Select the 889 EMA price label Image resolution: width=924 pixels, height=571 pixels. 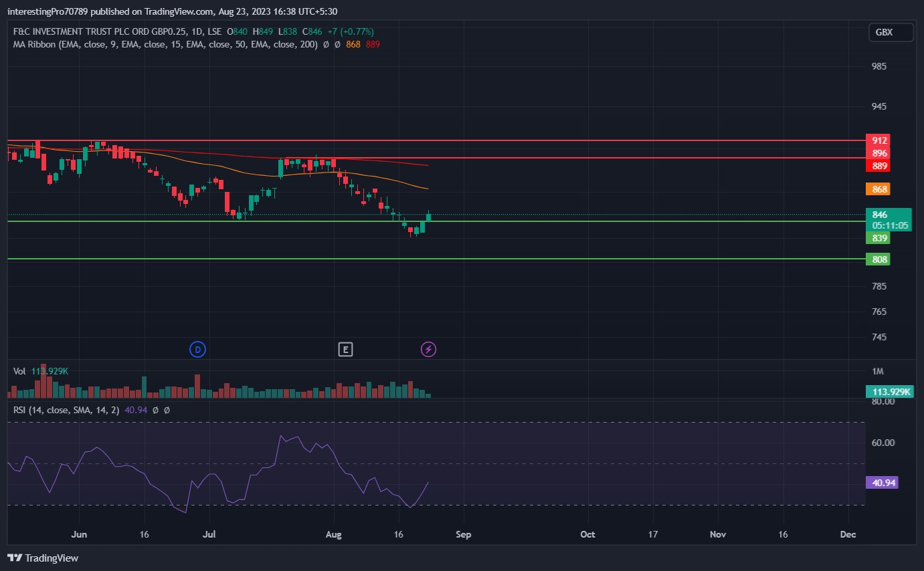click(x=878, y=166)
